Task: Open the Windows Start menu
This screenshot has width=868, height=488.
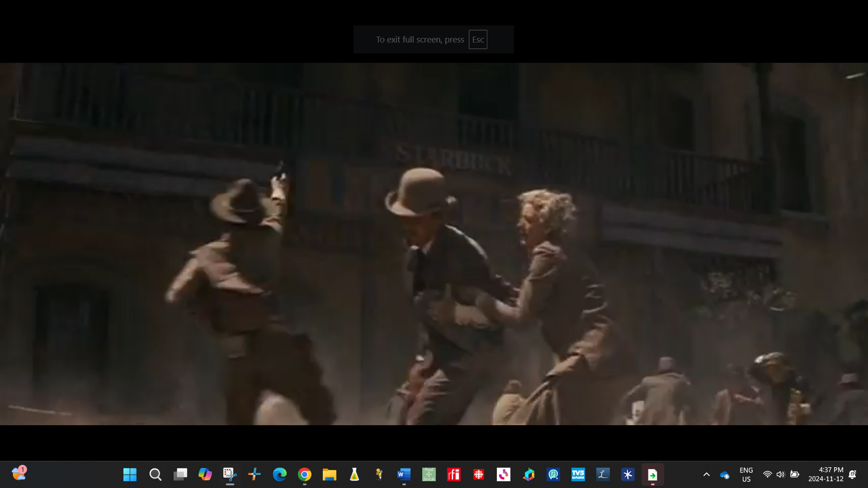Action: [x=130, y=474]
